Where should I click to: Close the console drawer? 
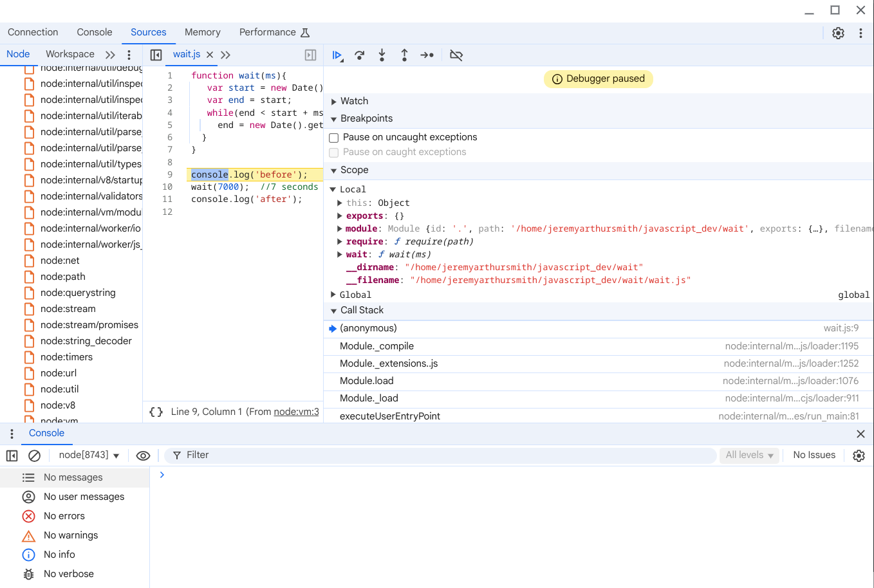[x=860, y=434]
